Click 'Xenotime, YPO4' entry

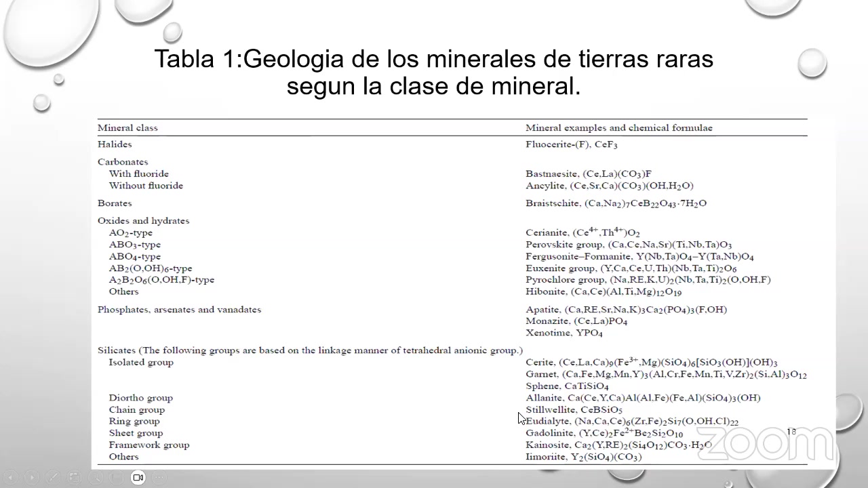tap(564, 333)
